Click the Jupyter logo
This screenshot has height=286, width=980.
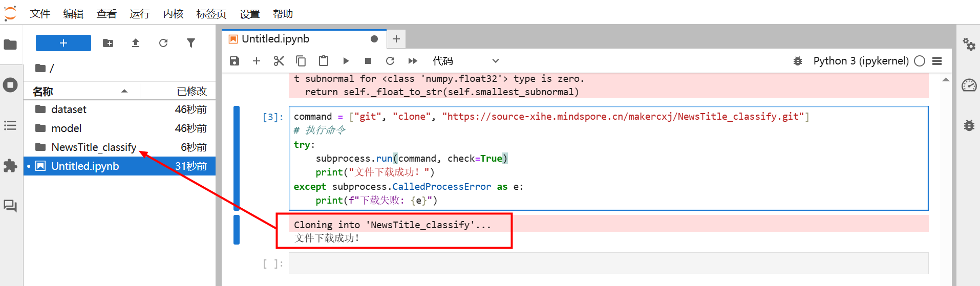(x=10, y=13)
